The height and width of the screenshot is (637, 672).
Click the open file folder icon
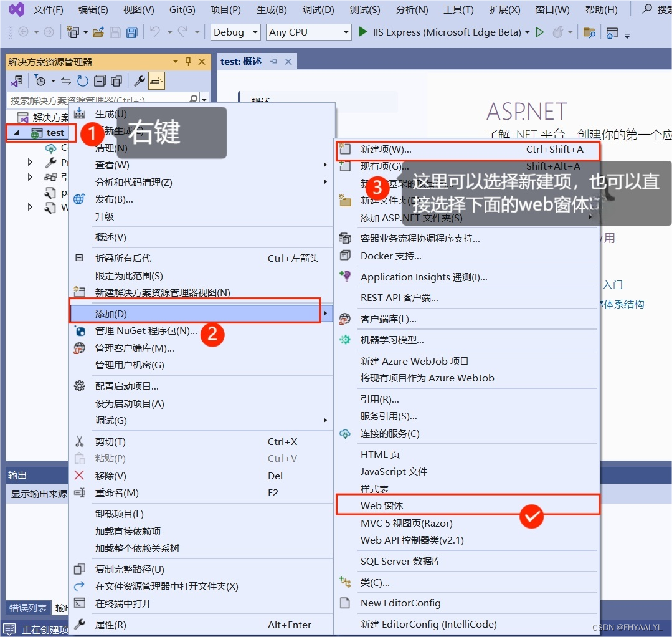pos(98,32)
